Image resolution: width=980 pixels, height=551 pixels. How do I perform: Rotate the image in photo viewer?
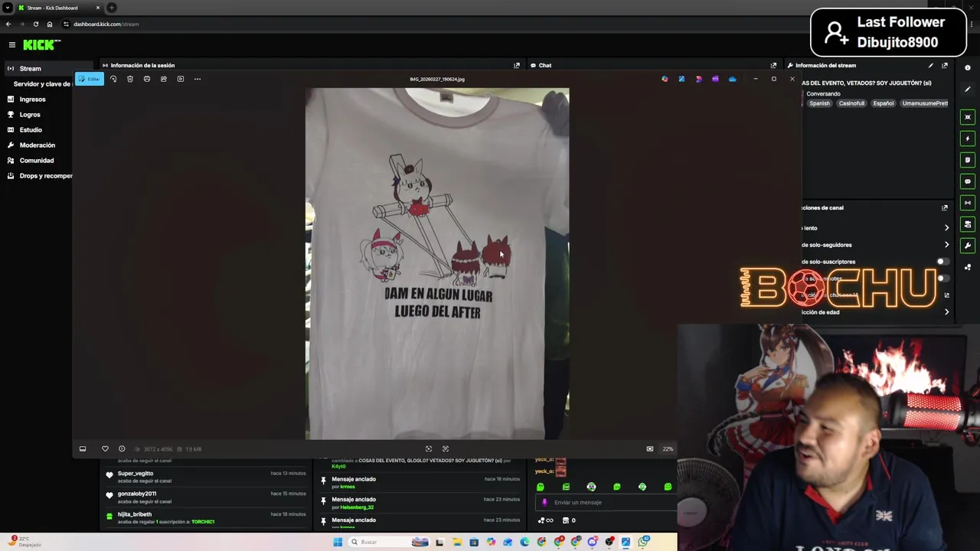113,79
